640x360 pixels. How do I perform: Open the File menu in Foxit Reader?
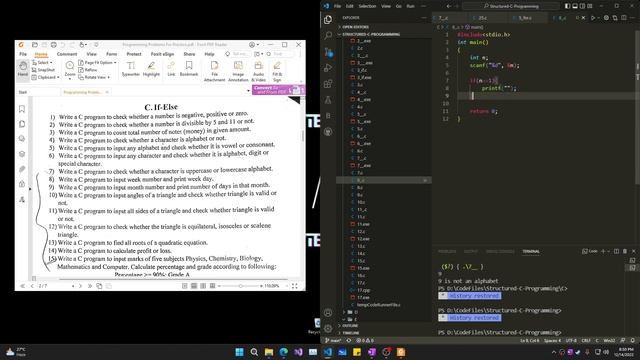coord(23,54)
